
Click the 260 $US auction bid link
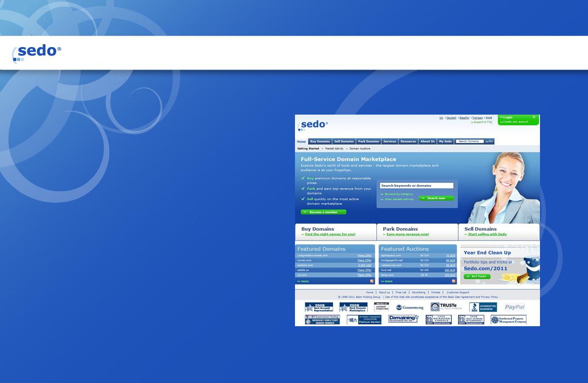(x=450, y=270)
